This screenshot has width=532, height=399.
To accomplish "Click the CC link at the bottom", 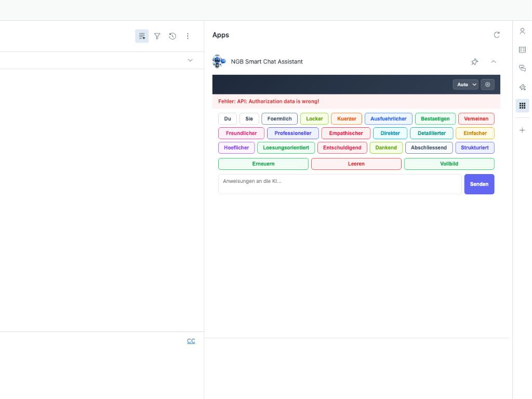I will point(191,341).
